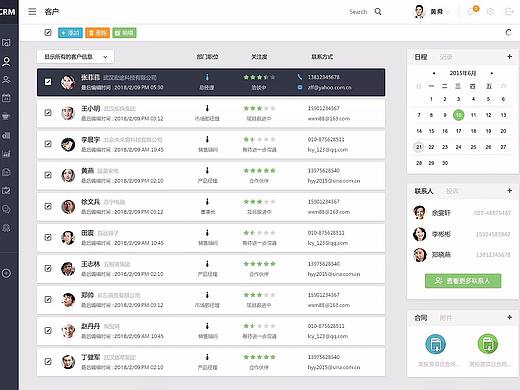Image resolution: width=520 pixels, height=390 pixels.
Task: Click the magnifier search icon
Action: pyautogui.click(x=378, y=12)
